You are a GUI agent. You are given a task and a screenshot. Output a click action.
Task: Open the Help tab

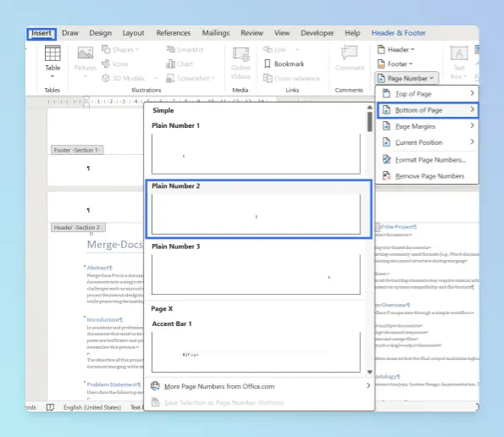352,33
